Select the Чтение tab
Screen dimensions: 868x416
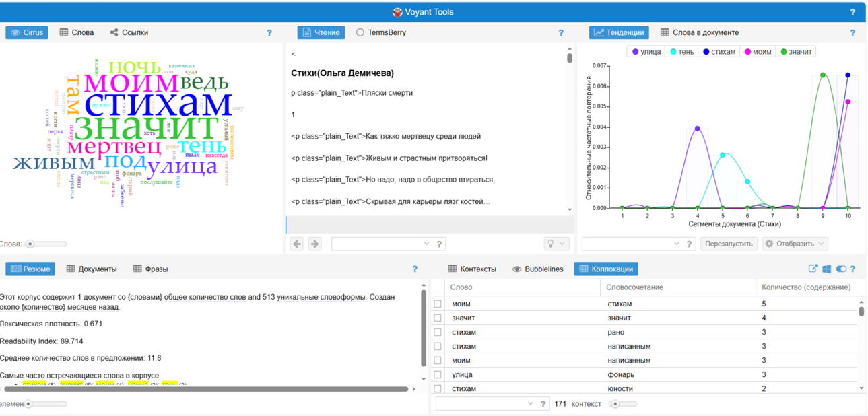pos(321,32)
